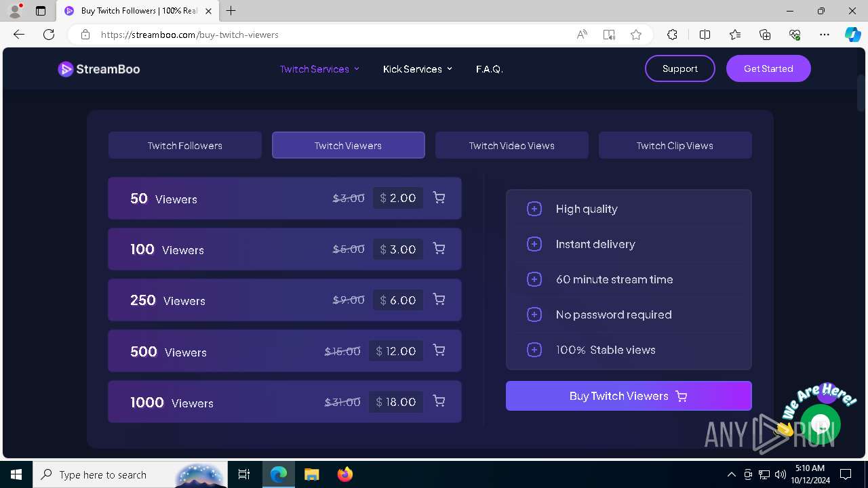Expand the No password required feature
Screen dimensions: 868x488
[x=534, y=314]
